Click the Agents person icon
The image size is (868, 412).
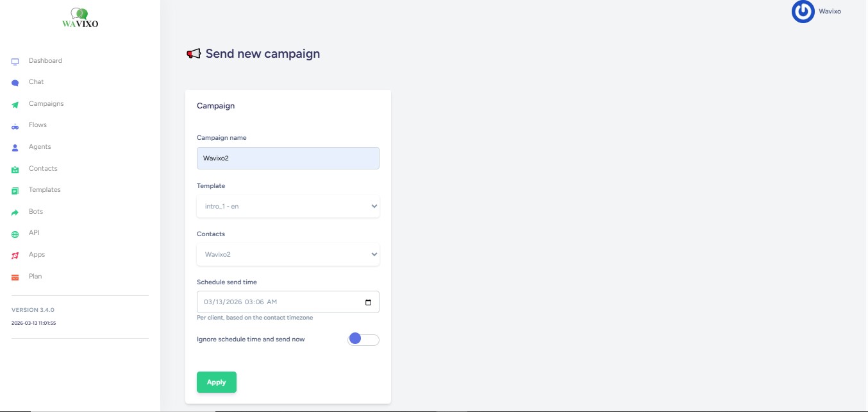[x=15, y=148]
